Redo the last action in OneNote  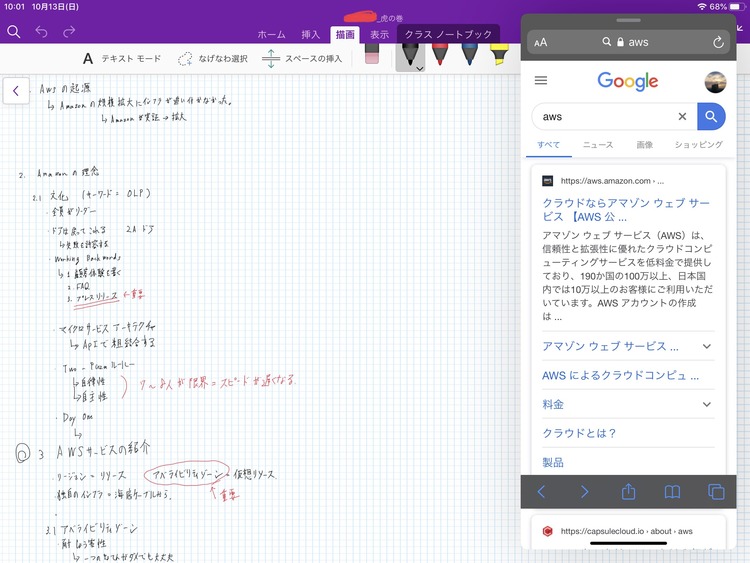pyautogui.click(x=69, y=32)
